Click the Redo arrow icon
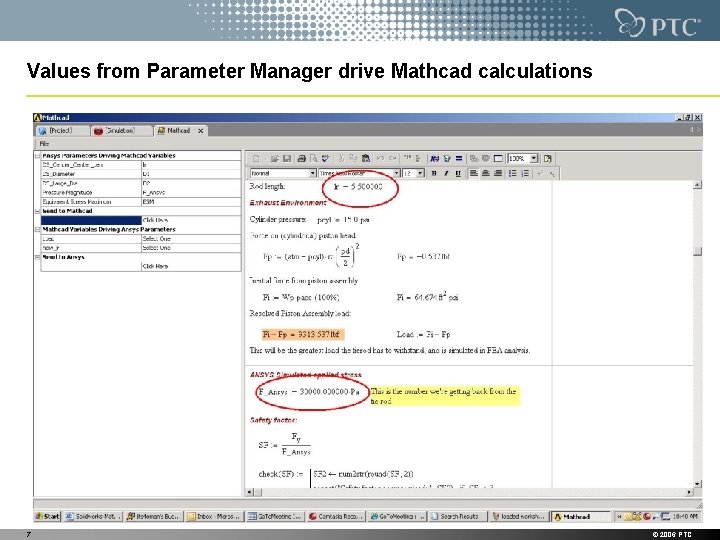 pyautogui.click(x=393, y=158)
